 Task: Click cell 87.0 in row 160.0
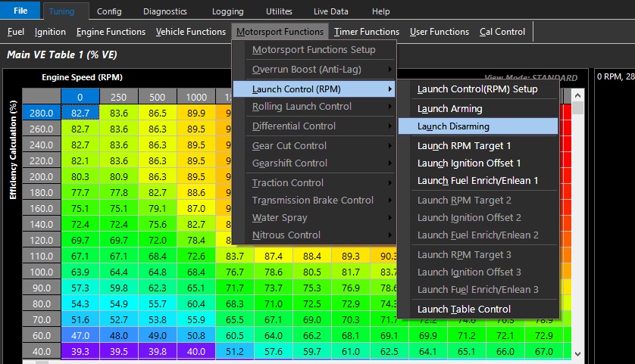(x=196, y=208)
